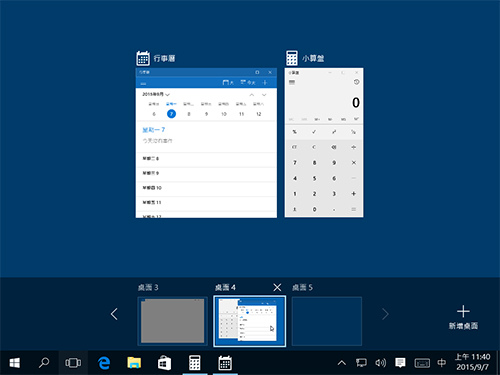Open the touch keyboard tray icon
Screen dimensions: 500x375
pyautogui.click(x=422, y=363)
